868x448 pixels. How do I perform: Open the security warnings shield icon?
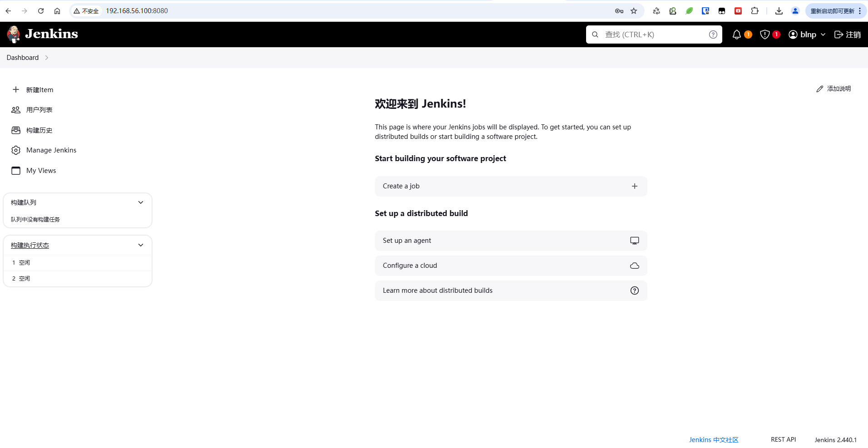[x=765, y=34]
